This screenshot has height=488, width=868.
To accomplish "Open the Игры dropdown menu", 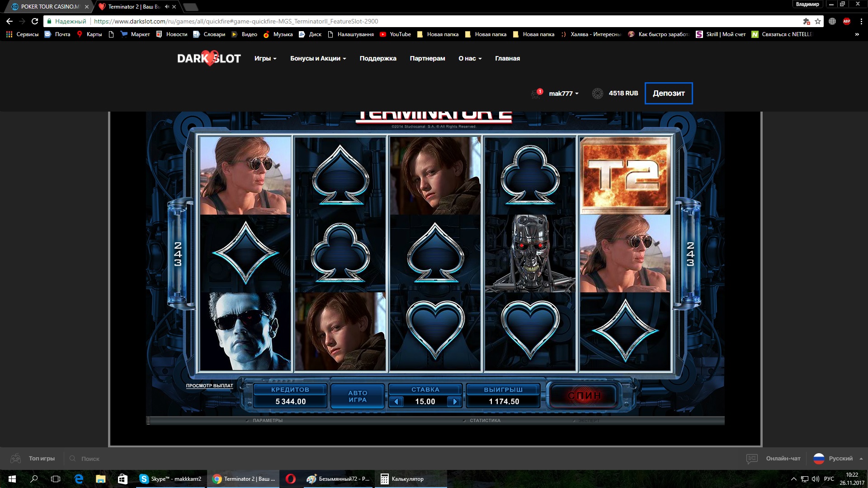I will [265, 58].
